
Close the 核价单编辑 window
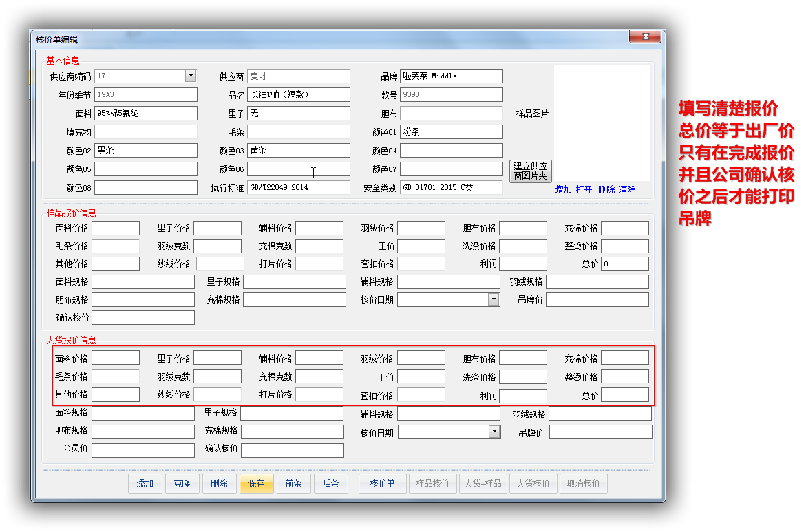pos(646,37)
